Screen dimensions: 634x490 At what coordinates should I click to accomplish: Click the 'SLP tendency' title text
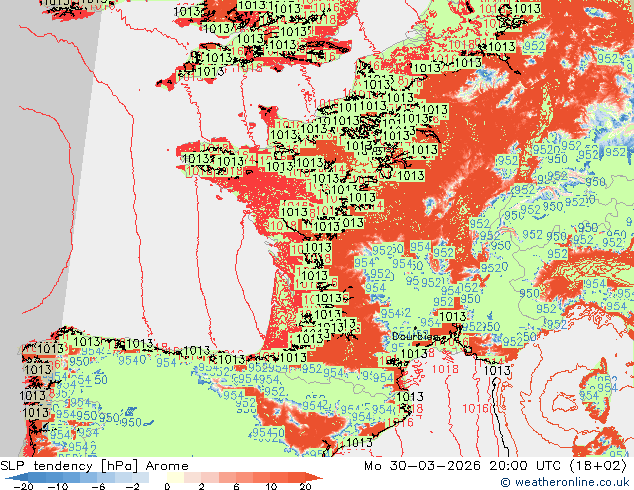pyautogui.click(x=47, y=466)
